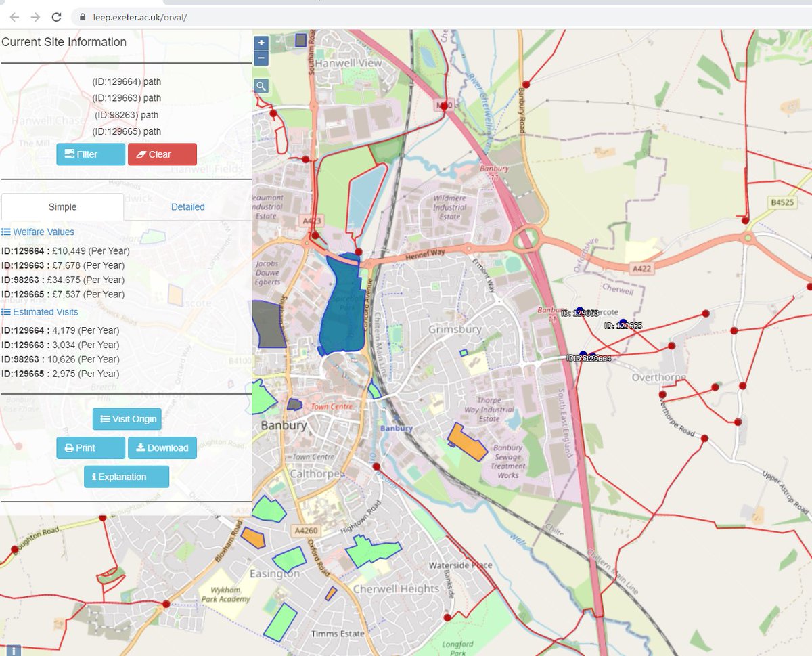Screen dimensions: 812x656
Task: Switch to the Simple tab
Action: tap(62, 207)
